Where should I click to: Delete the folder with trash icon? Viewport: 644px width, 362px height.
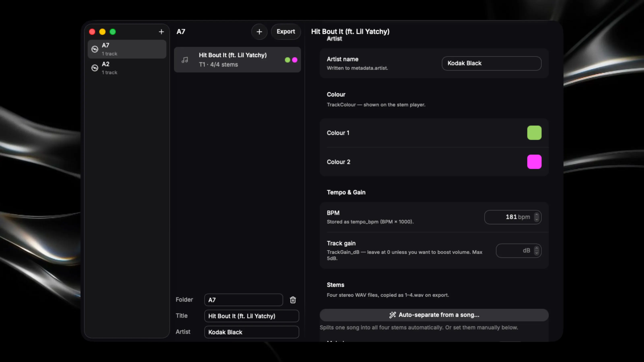tap(293, 300)
